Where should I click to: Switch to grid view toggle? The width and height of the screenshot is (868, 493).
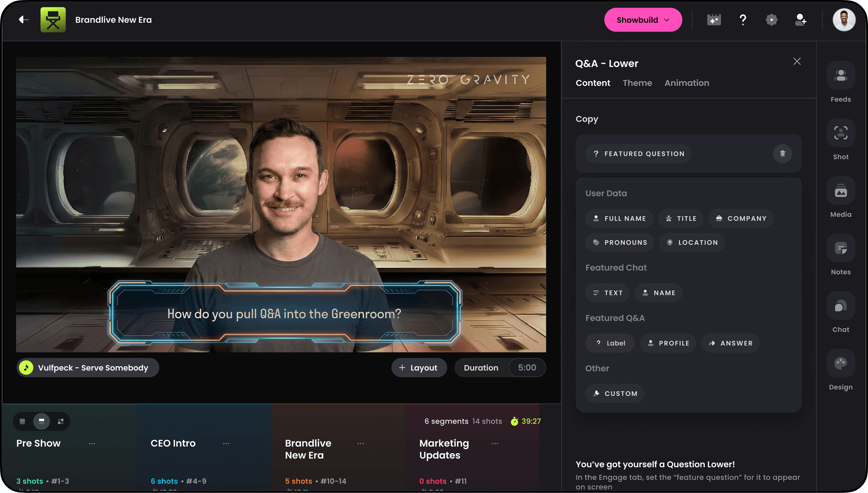(x=61, y=421)
